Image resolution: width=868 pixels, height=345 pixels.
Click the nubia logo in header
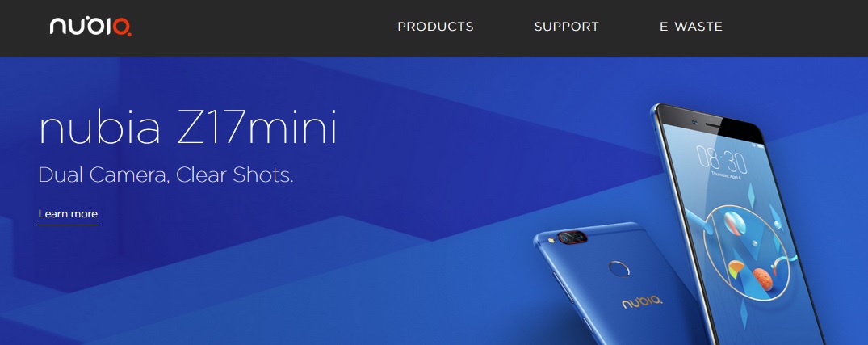[90, 26]
